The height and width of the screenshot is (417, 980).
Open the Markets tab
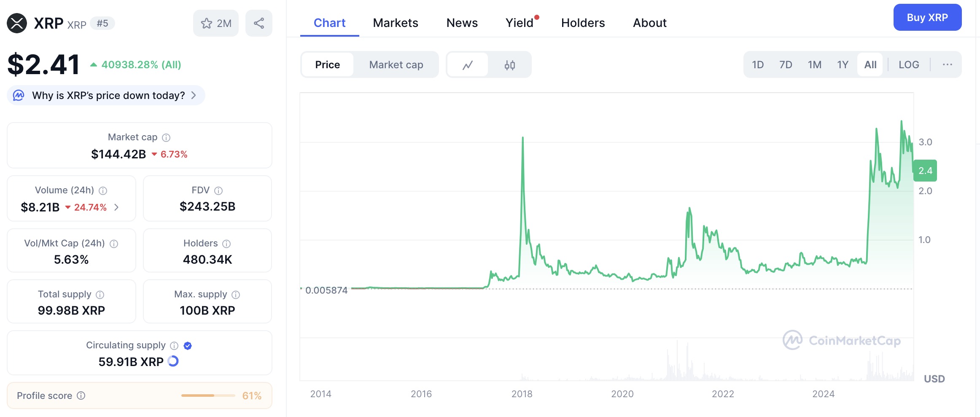tap(395, 23)
